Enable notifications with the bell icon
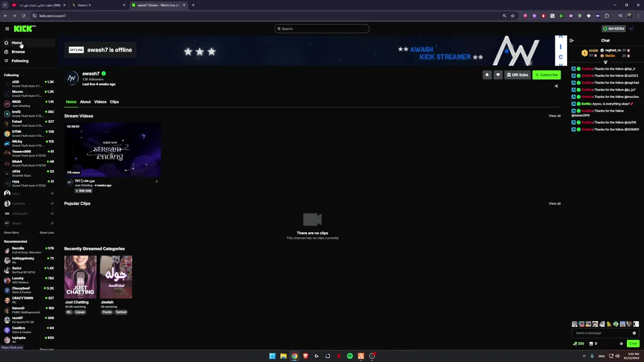Image resolution: width=644 pixels, height=362 pixels. pos(487,75)
